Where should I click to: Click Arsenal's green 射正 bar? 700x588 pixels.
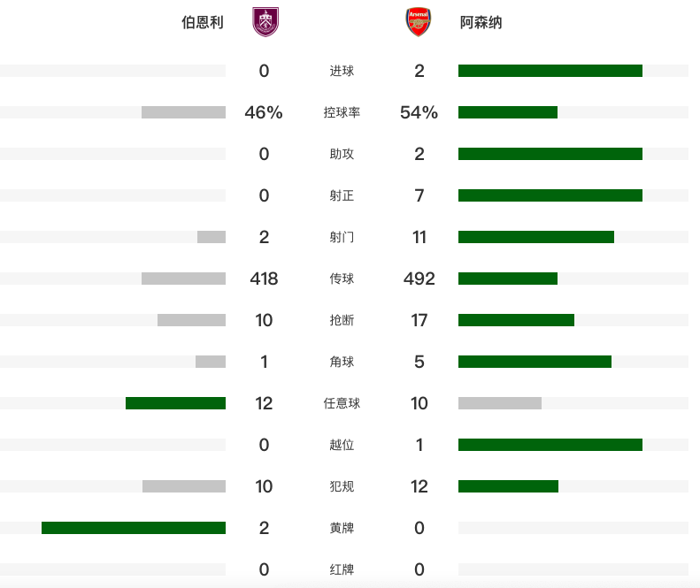click(550, 195)
